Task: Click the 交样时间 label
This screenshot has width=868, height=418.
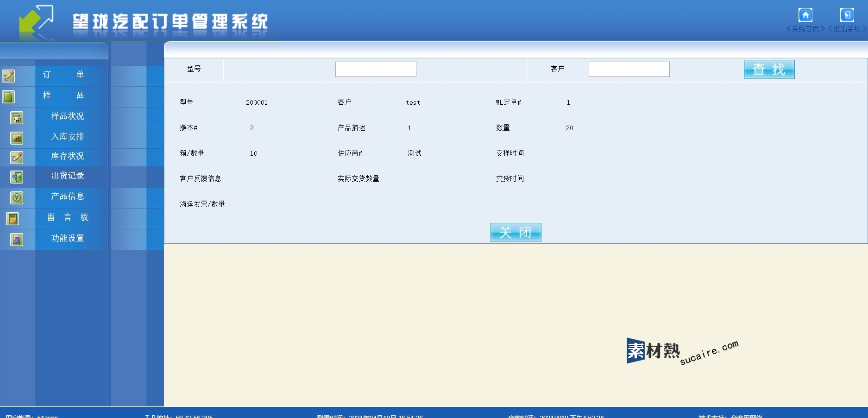Action: [x=510, y=153]
